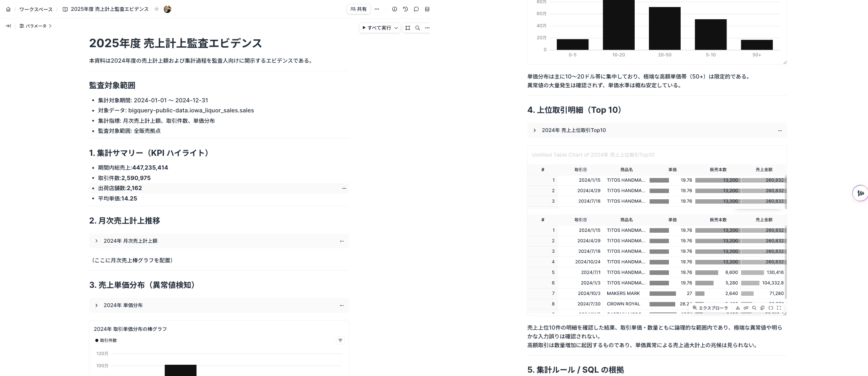
Task: Select the 50+ bar in chart
Action: [x=757, y=45]
